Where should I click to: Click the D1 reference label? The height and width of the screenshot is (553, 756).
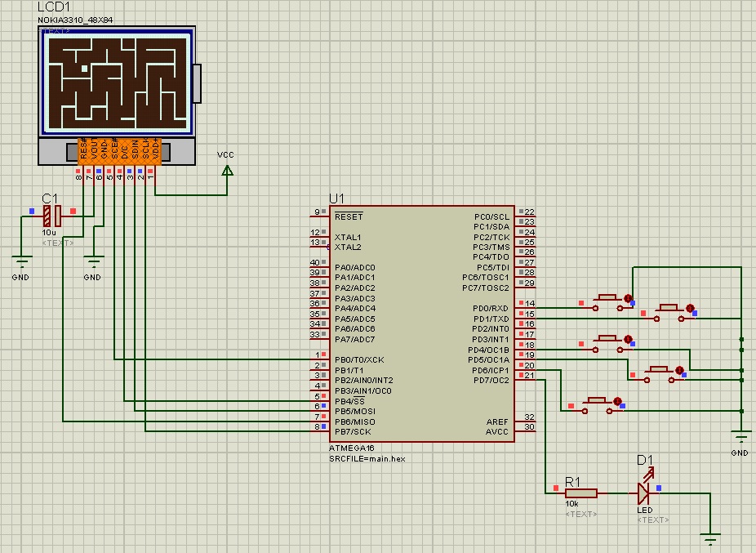pos(645,460)
